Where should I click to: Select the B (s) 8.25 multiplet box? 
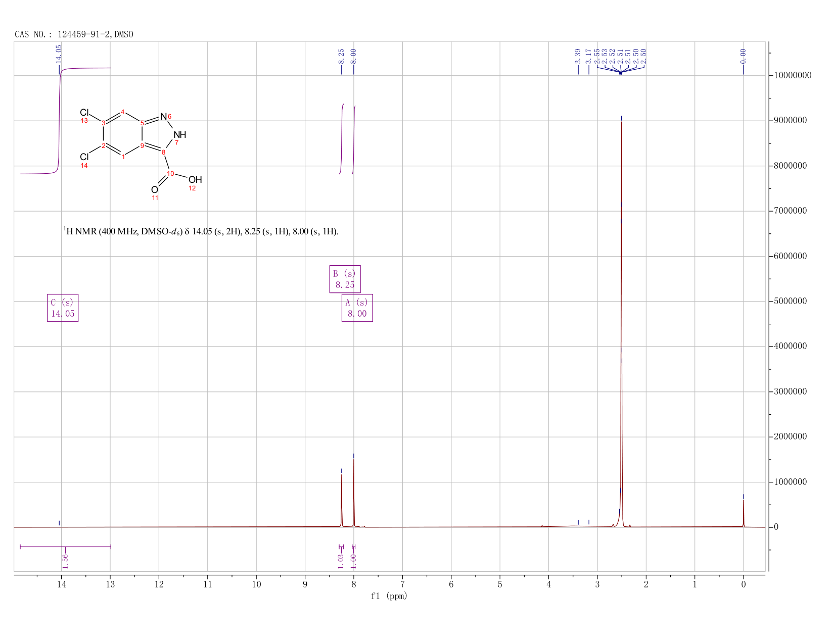pyautogui.click(x=345, y=279)
